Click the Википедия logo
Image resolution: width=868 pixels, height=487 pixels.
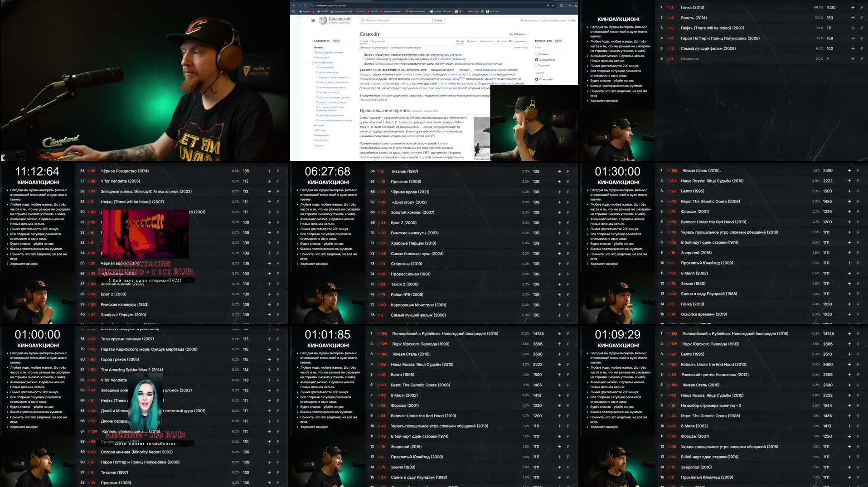point(335,20)
